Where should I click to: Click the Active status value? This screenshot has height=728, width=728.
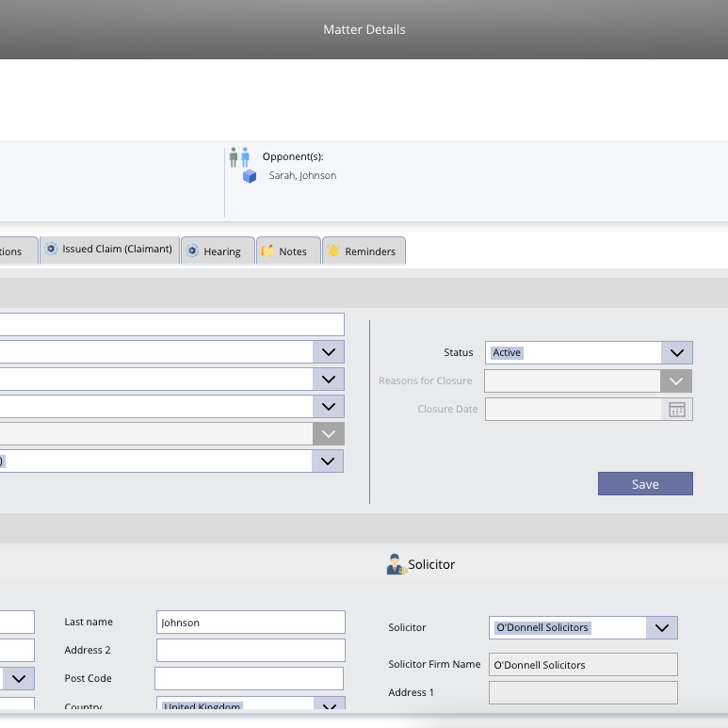[507, 353]
